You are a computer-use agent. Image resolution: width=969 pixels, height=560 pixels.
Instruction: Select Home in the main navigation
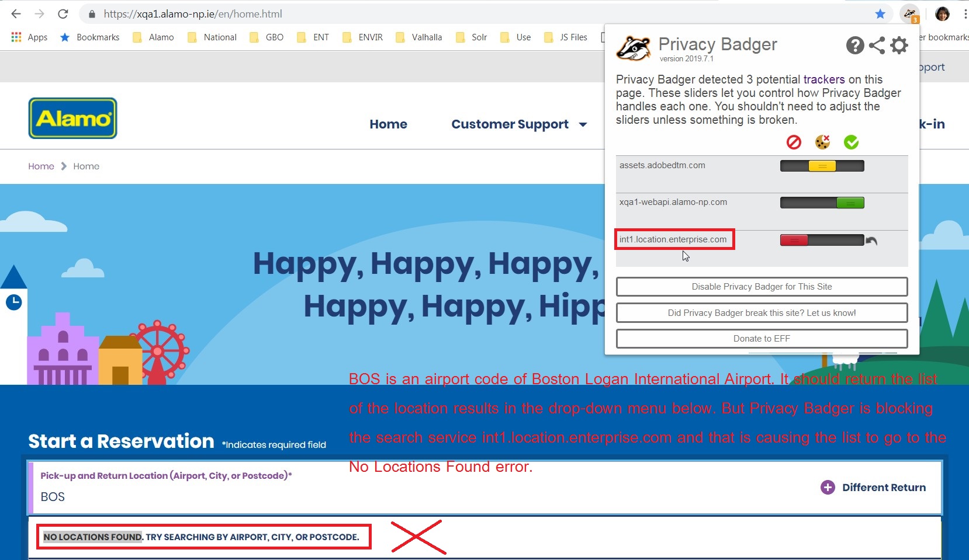388,124
